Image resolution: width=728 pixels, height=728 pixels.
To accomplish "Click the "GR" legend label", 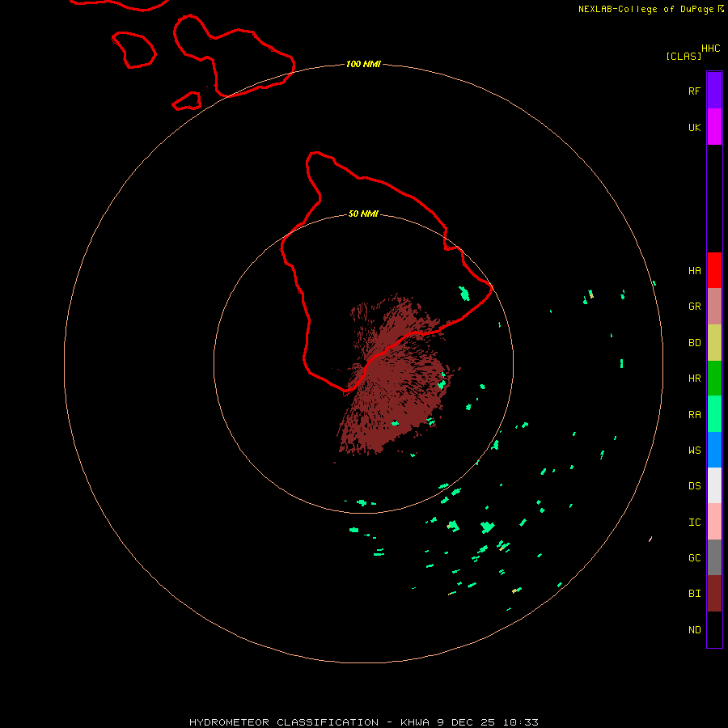I will [695, 307].
